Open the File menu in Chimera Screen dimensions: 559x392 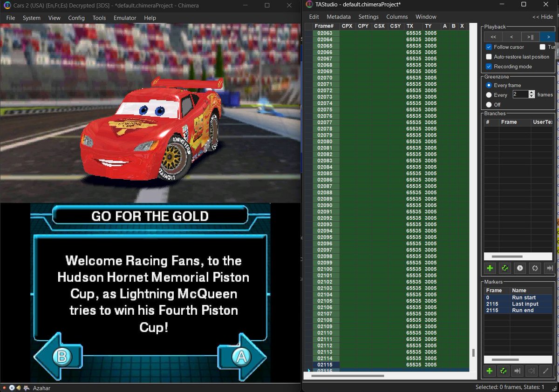click(x=11, y=18)
